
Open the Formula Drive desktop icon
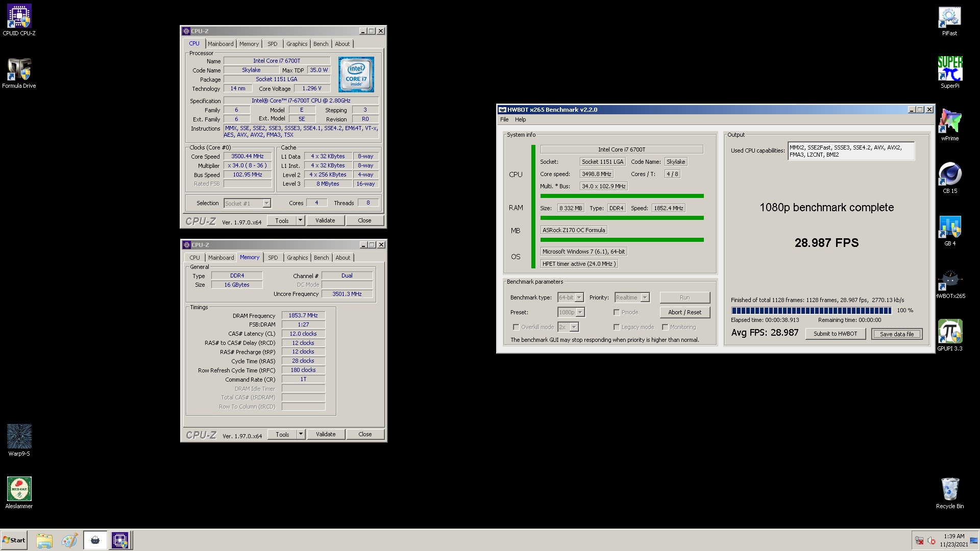19,73
